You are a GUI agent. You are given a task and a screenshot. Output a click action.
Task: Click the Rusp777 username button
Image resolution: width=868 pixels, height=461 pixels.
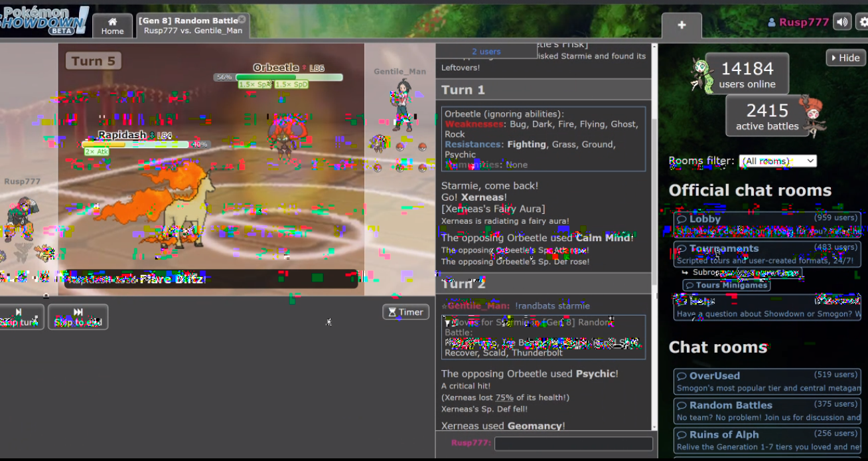798,22
